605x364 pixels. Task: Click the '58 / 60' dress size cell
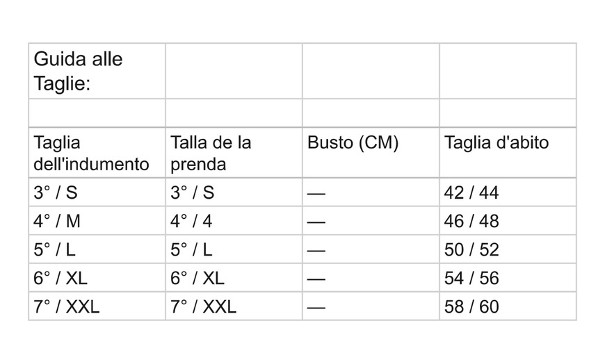[x=508, y=306]
